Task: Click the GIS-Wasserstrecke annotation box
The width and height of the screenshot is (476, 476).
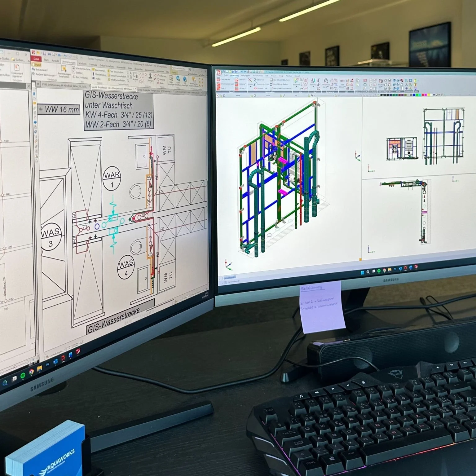Action: coord(119,110)
